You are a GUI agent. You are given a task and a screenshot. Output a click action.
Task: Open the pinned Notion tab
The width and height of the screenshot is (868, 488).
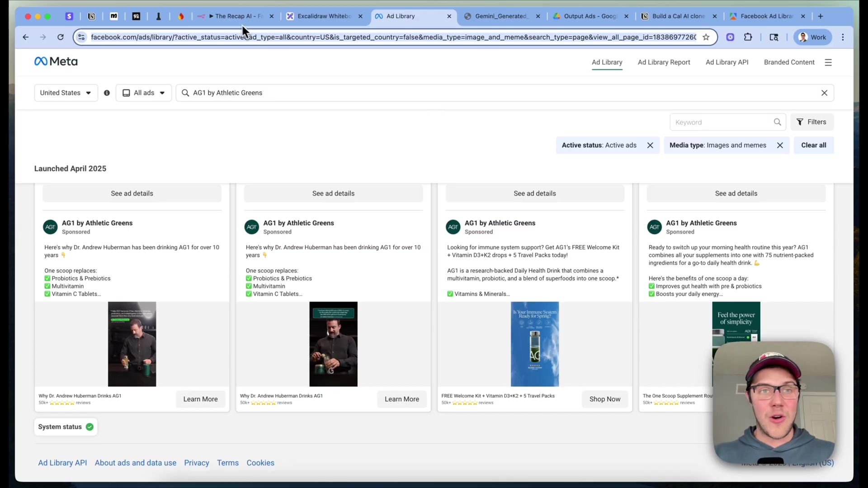pos(91,16)
